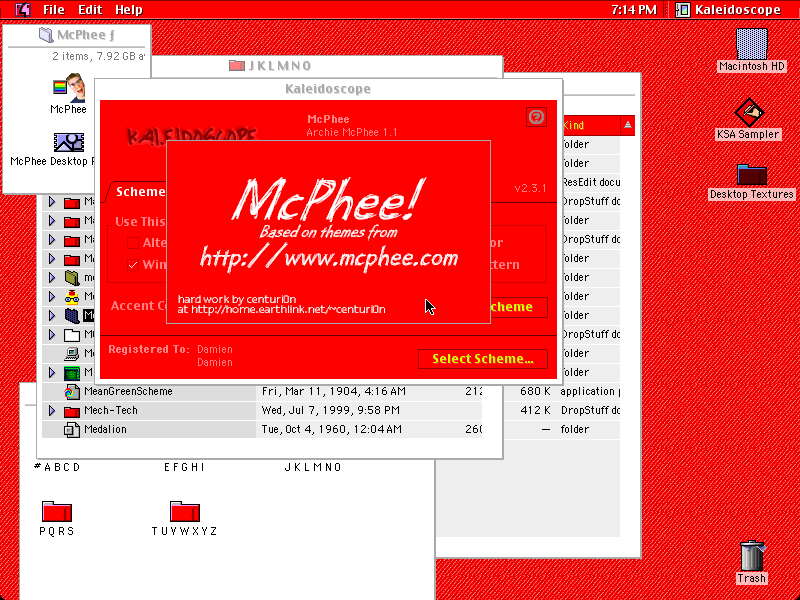
Task: Click the '# A B C D' label in back window
Action: click(x=57, y=467)
